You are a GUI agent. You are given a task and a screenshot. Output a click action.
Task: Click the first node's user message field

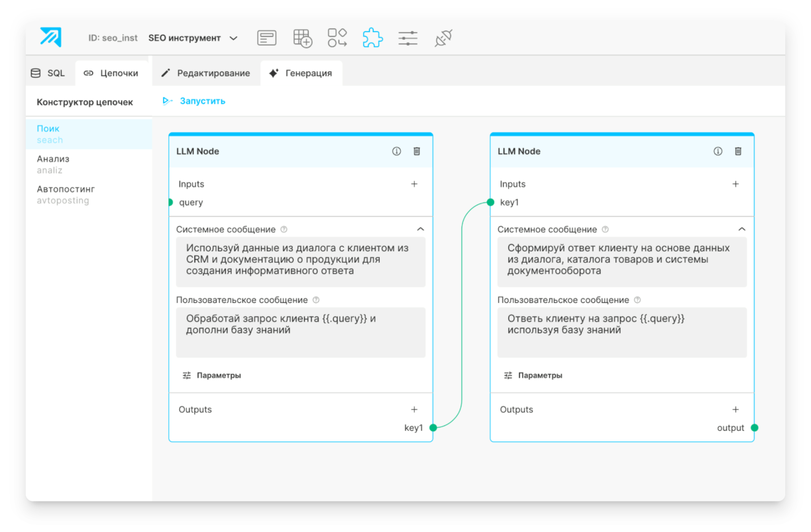301,332
